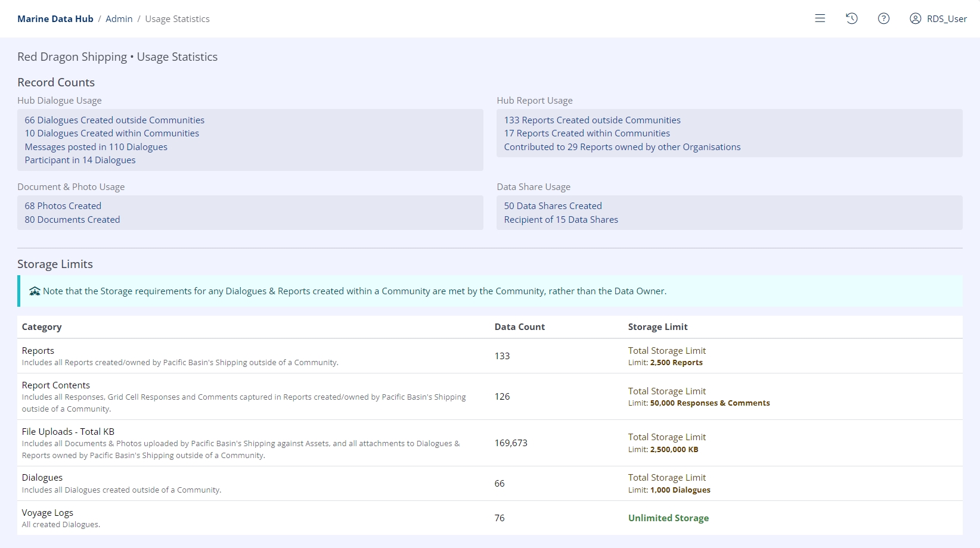Click 80 Documents Created entry
This screenshot has width=980, height=548.
pyautogui.click(x=72, y=220)
